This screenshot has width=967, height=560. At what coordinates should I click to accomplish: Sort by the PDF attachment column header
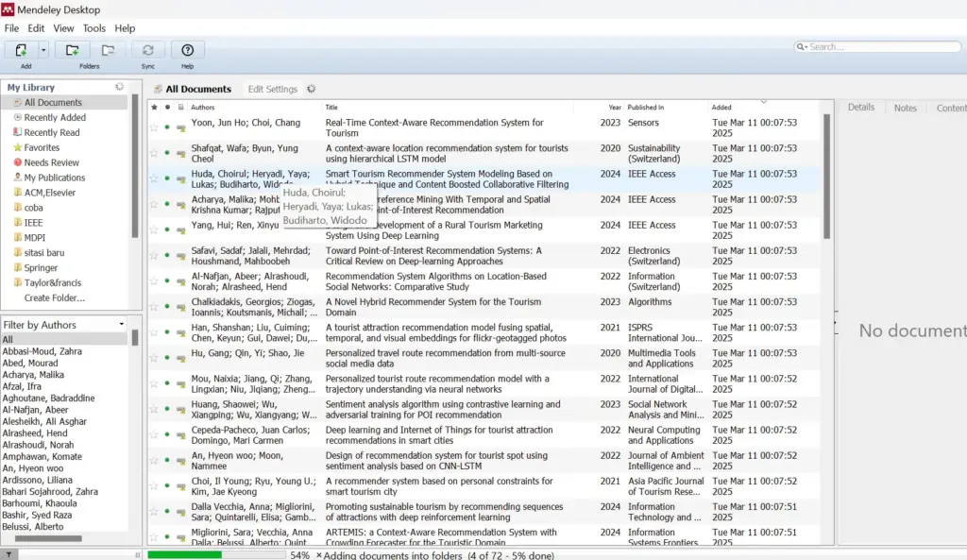(180, 108)
